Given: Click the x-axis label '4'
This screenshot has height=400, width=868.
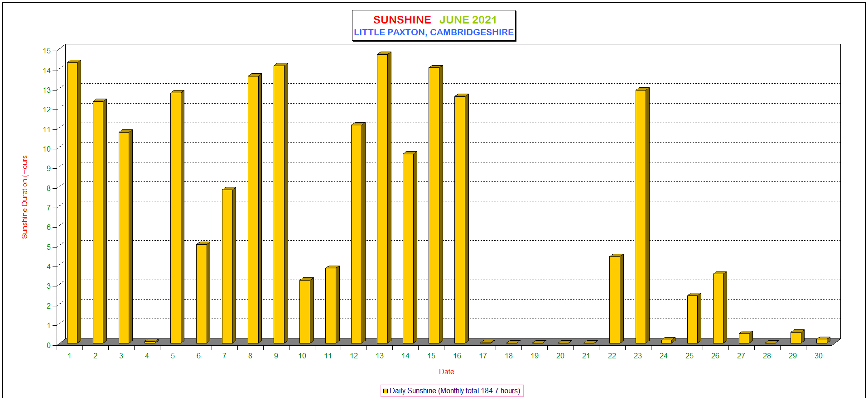Looking at the screenshot, I should point(147,356).
